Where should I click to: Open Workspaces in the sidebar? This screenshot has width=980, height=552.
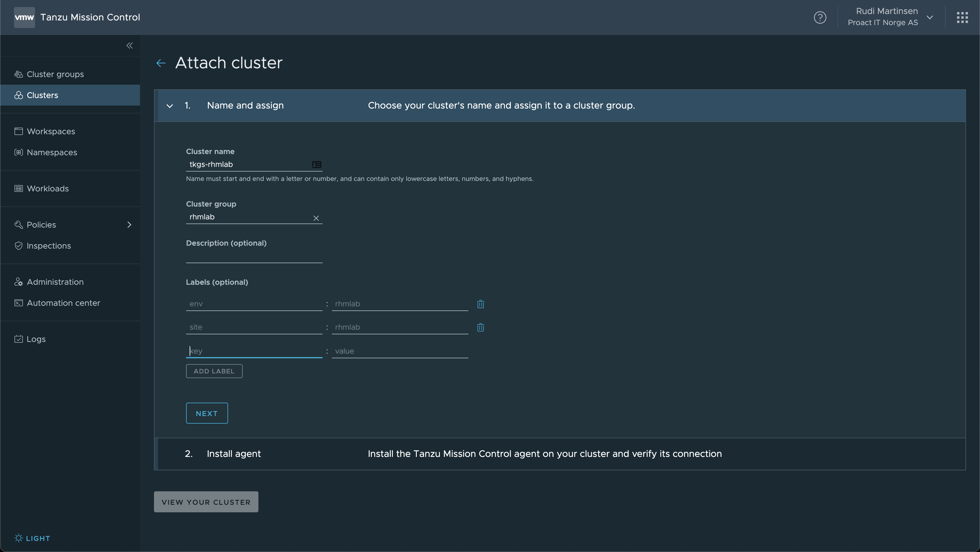click(70, 131)
